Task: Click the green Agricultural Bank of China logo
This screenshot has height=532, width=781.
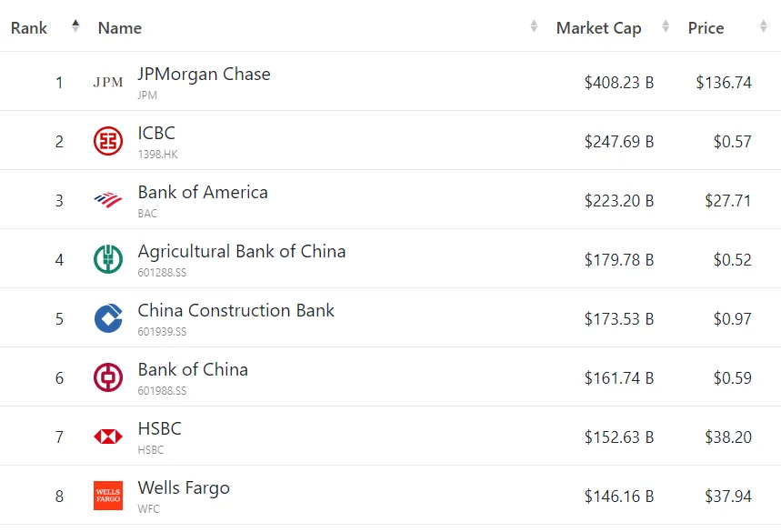Action: coord(108,259)
